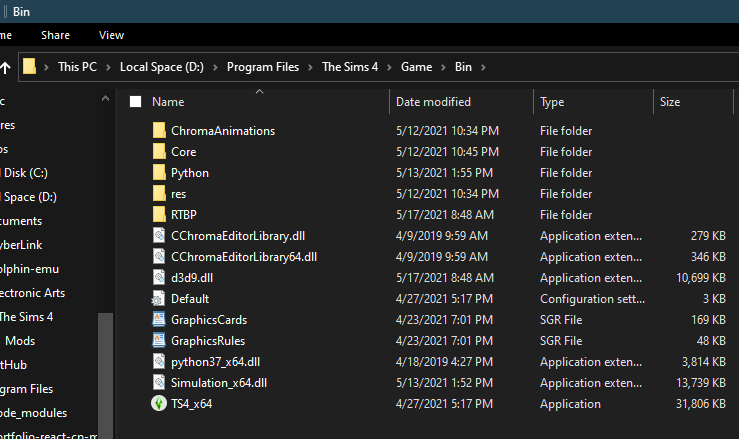This screenshot has height=439, width=739.
Task: Expand the chevron after Game breadcrumb
Action: pos(443,67)
